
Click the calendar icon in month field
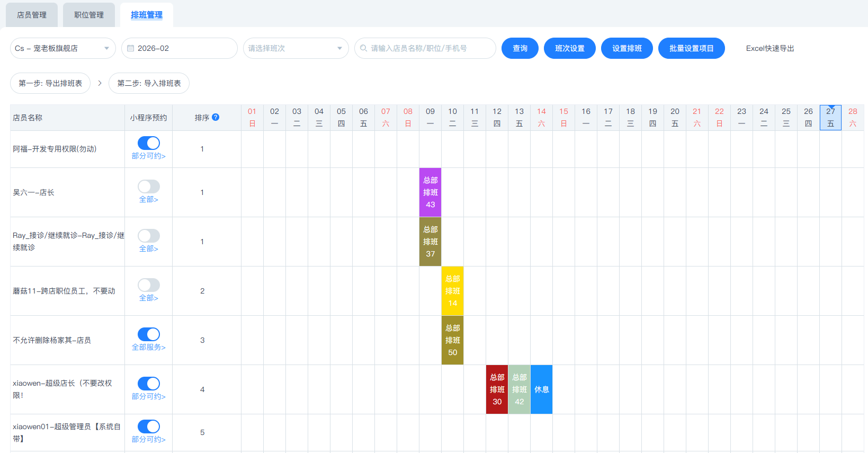tap(131, 48)
